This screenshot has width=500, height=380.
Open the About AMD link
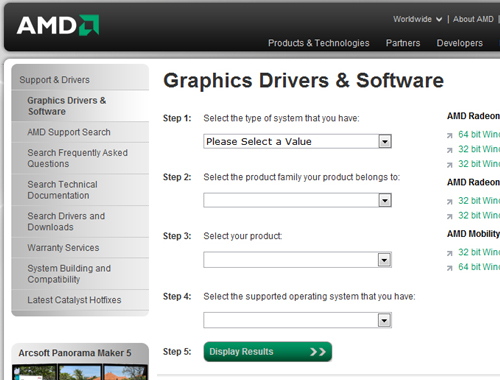click(473, 19)
